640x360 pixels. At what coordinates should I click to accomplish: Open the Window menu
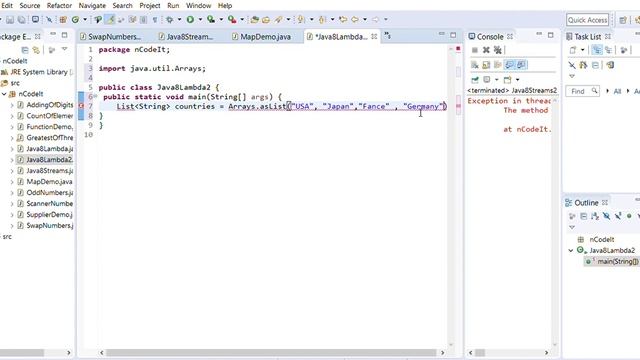tap(198, 6)
